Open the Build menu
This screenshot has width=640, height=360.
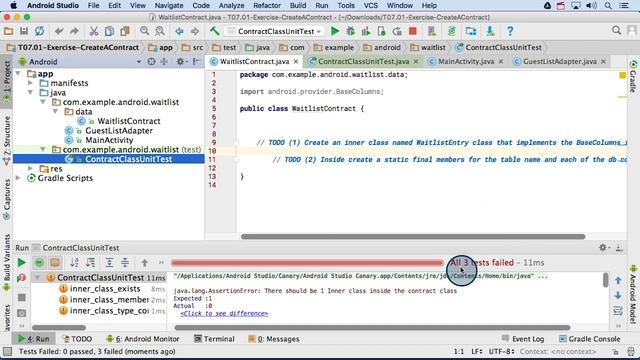[x=298, y=6]
